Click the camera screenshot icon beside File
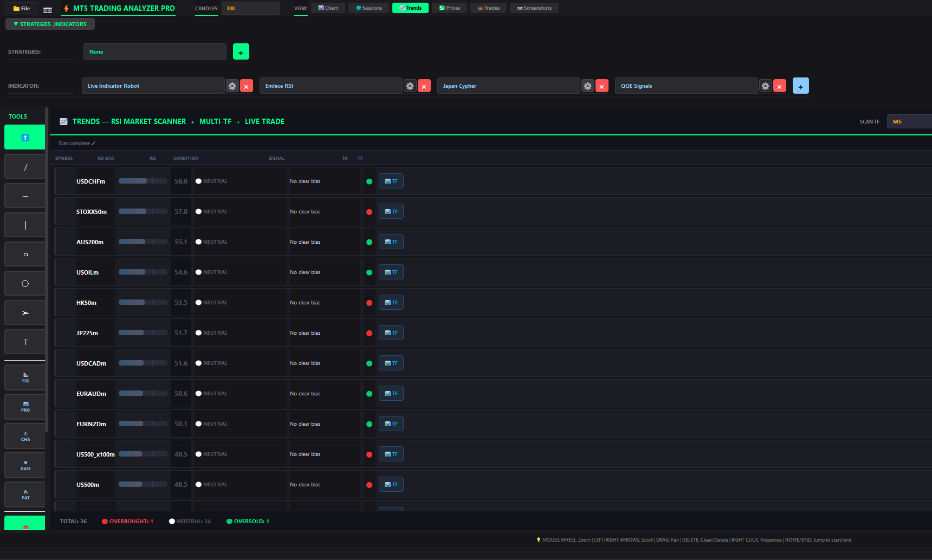Screen dimensions: 932x560 click(48, 9)
